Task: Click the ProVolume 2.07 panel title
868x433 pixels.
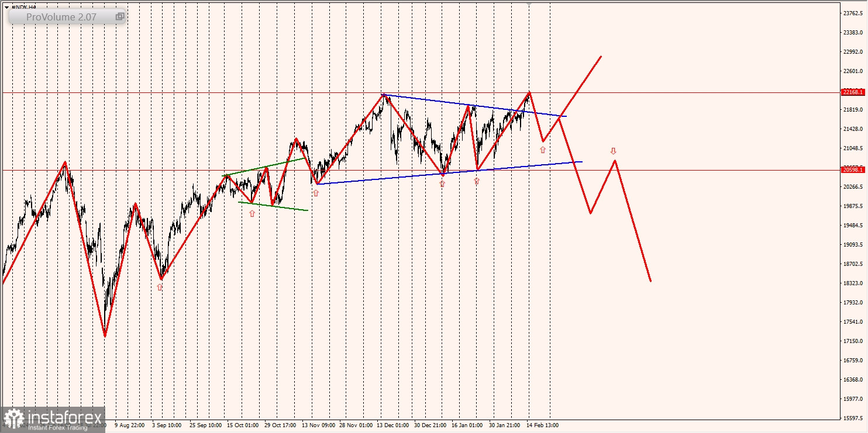Action: tap(61, 17)
